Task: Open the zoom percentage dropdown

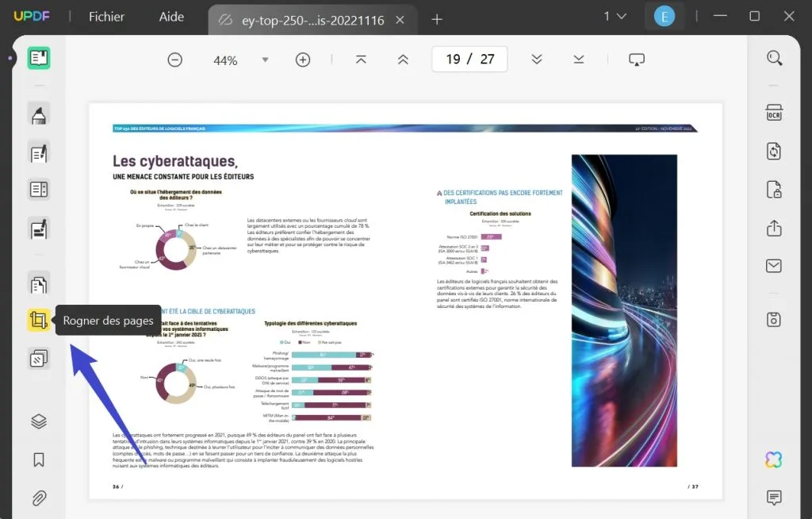Action: 264,59
